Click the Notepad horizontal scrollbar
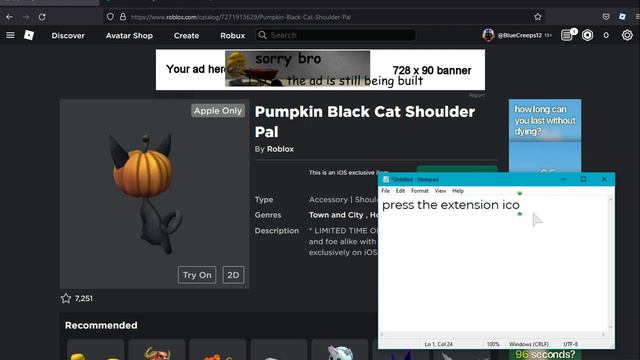The width and height of the screenshot is (640, 360). coord(493,335)
